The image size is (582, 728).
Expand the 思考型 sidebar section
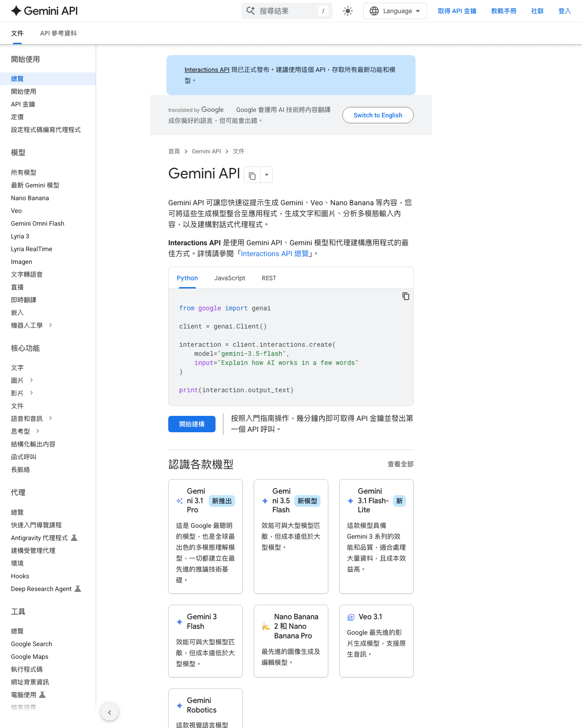point(38,431)
